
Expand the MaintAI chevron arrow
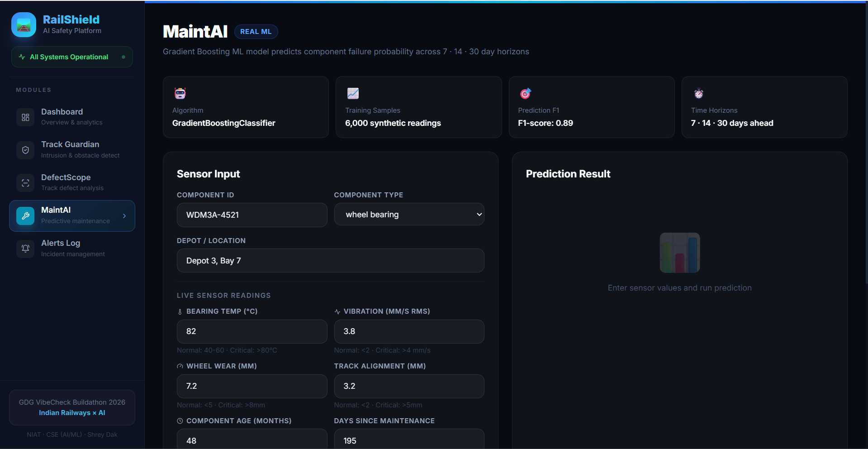[124, 216]
